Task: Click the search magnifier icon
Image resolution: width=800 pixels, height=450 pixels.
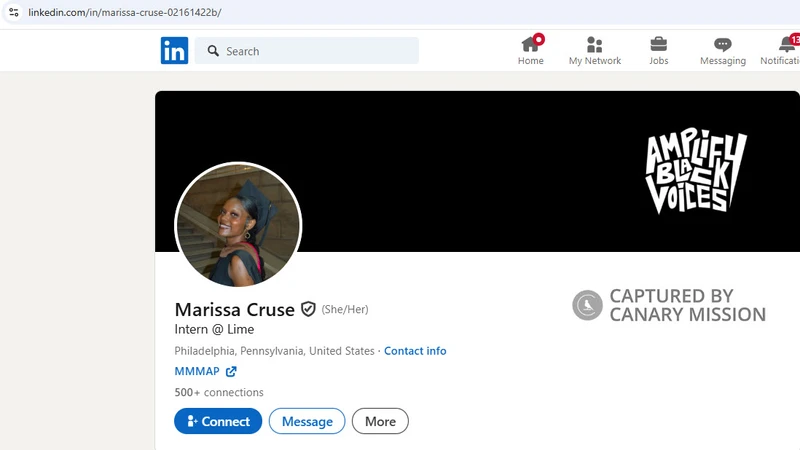Action: 213,51
